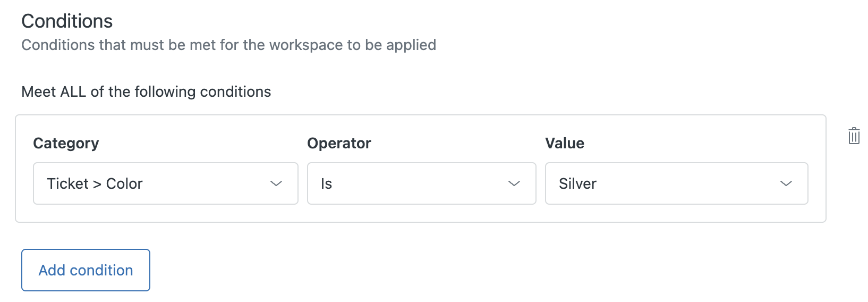Open the Category dropdown showing Ticket > Color
Viewport: 868px width, 302px height.
click(166, 183)
